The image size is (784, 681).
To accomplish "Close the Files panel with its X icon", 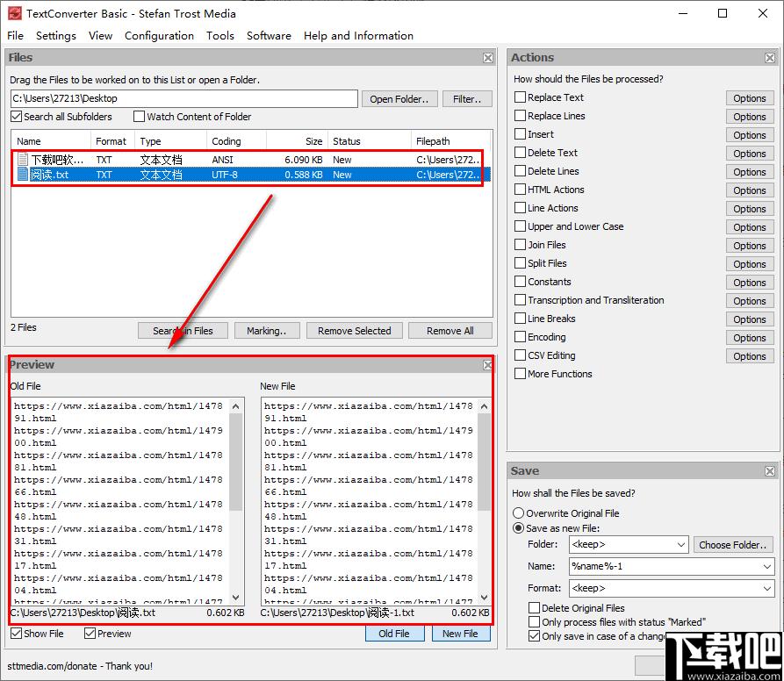I will click(488, 58).
